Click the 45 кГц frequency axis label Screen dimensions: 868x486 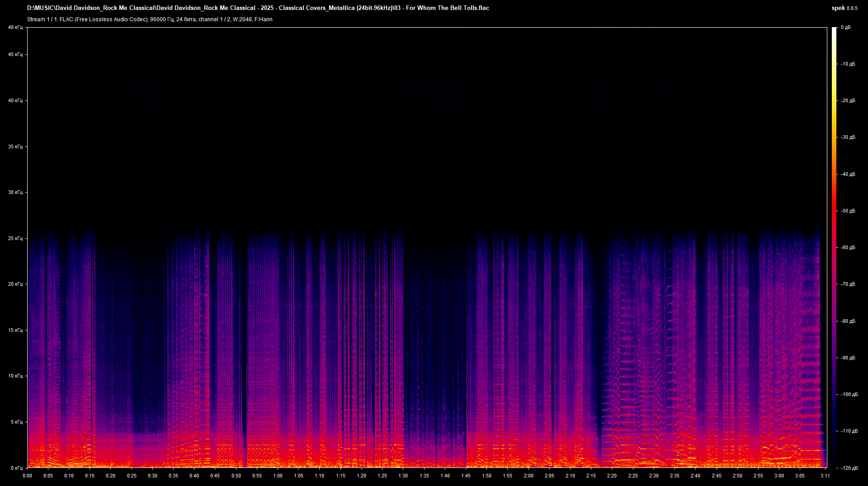15,55
